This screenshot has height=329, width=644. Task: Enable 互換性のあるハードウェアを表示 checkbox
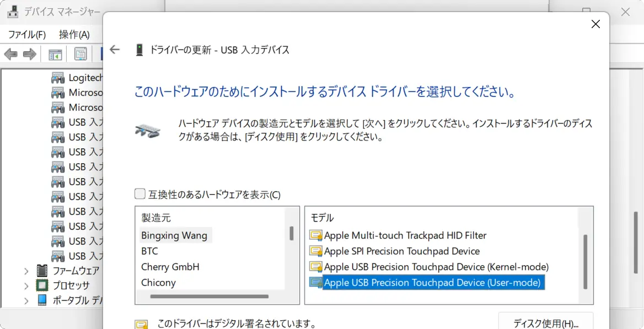coord(141,194)
